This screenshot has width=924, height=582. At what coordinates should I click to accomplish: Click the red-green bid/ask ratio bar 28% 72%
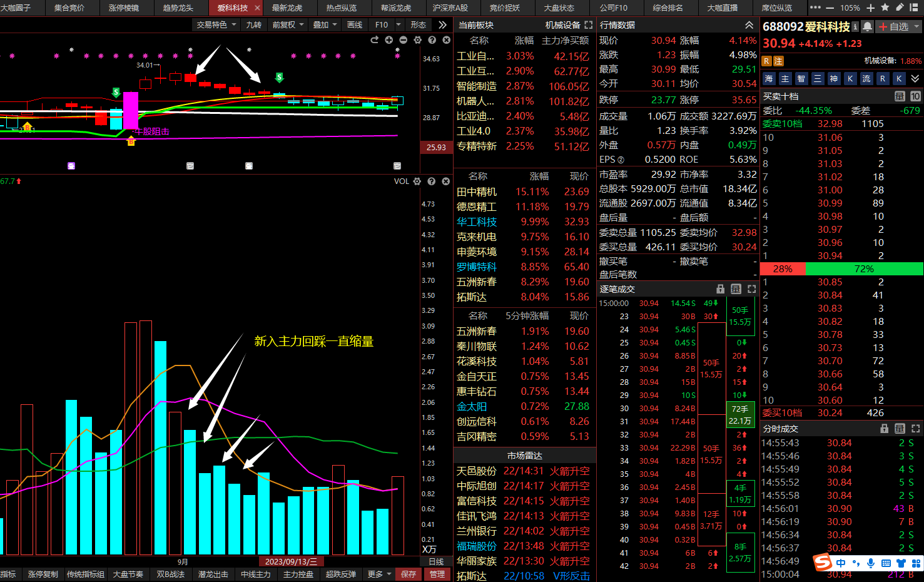841,268
